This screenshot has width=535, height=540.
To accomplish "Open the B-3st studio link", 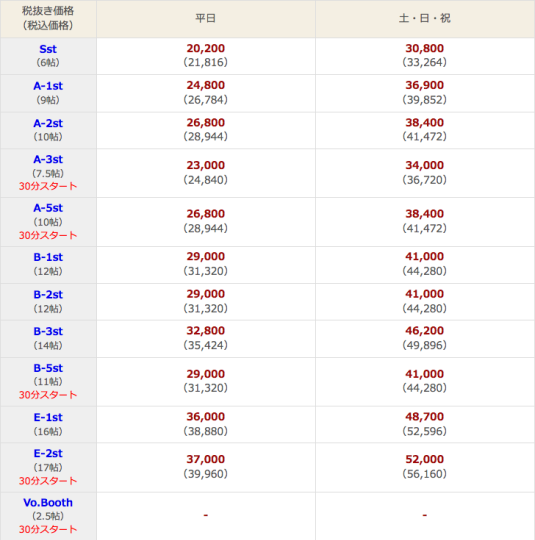I will [48, 331].
